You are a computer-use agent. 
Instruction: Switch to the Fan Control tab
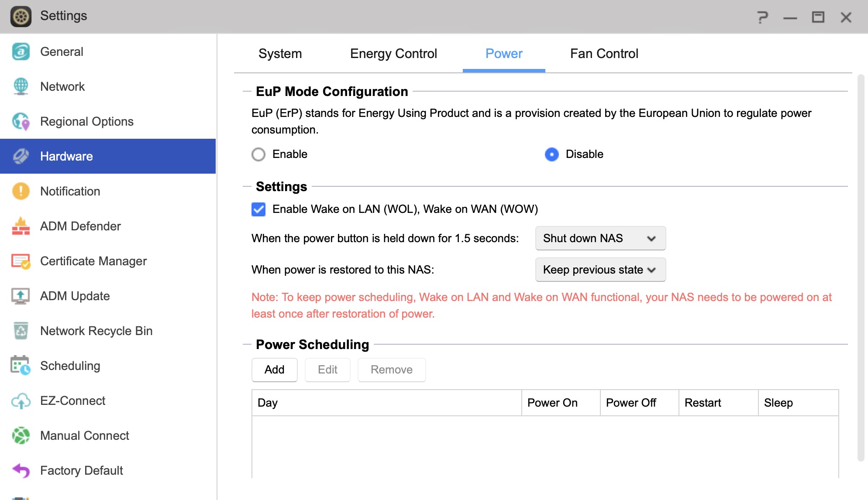[x=604, y=54]
